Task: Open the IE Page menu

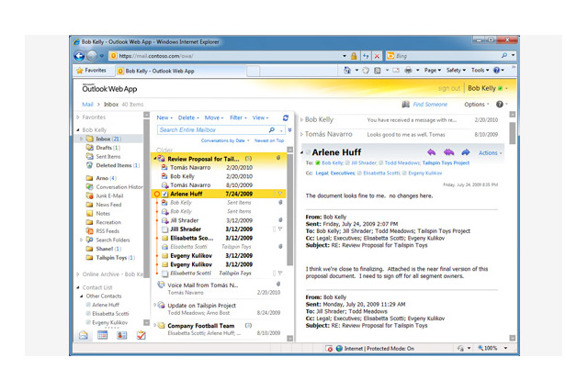Action: click(433, 70)
